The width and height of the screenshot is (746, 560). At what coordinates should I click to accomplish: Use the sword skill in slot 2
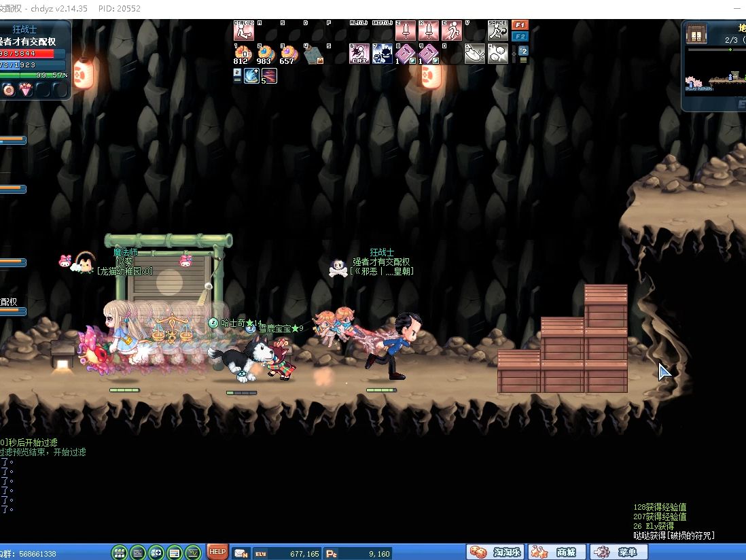406,31
